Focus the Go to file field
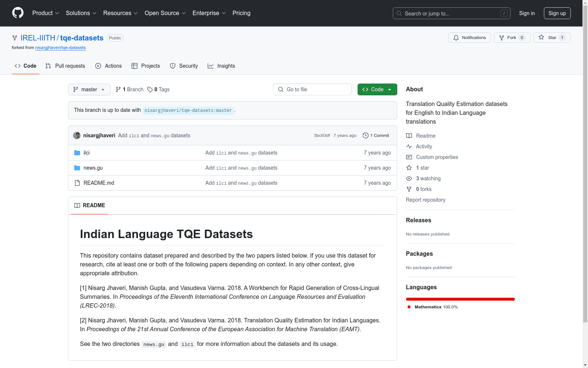Image resolution: width=588 pixels, height=368 pixels. tap(312, 89)
